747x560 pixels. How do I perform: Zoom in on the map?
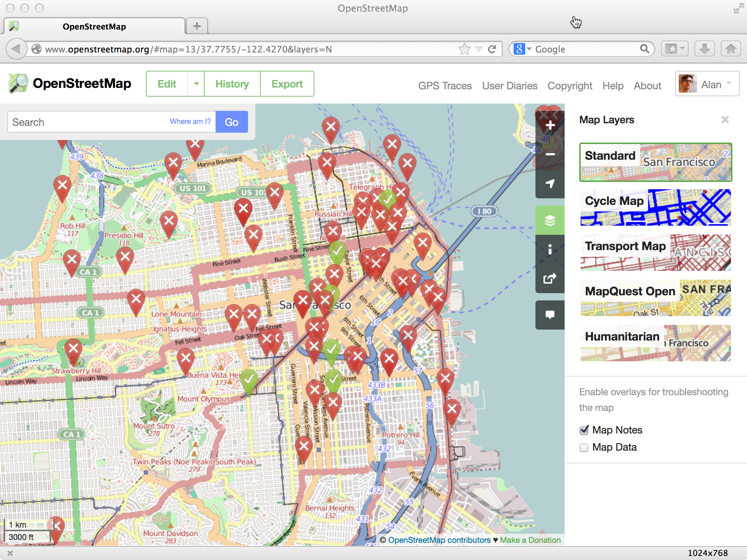click(x=550, y=126)
